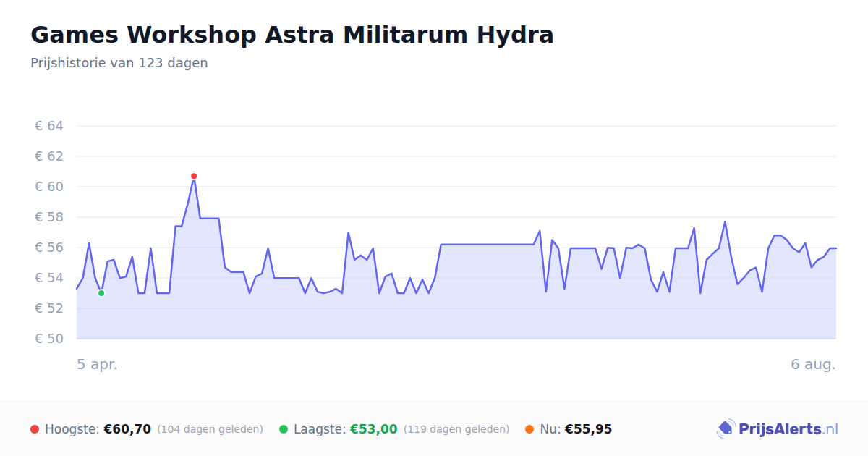
Task: Open the PrijsAlerts.nl brand link
Action: [x=778, y=429]
